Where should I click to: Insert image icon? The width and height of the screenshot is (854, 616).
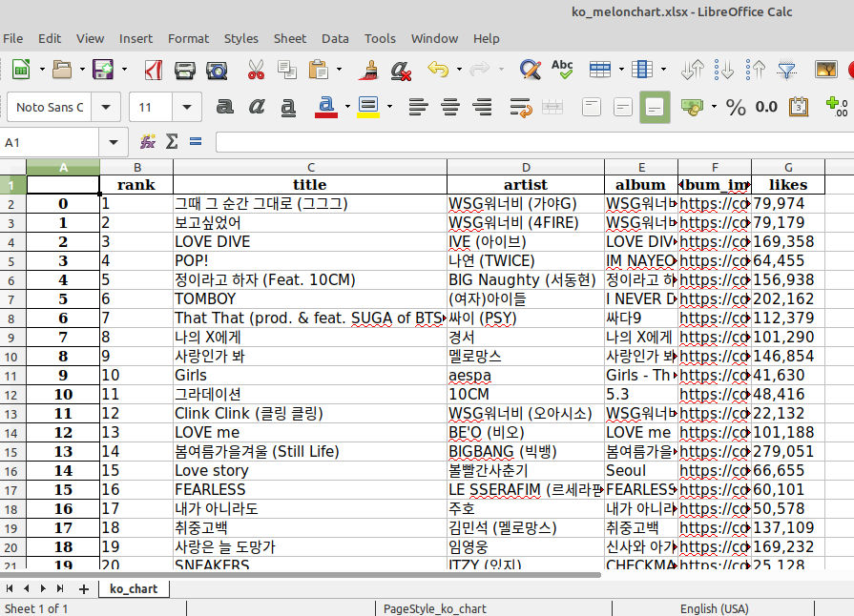[x=825, y=70]
